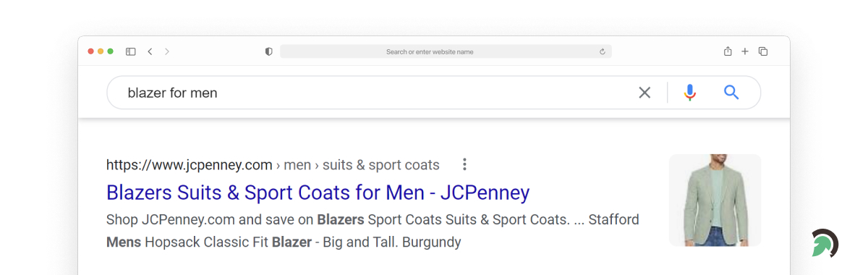868x275 pixels.
Task: Submit search with the magnifying glass icon
Action: click(731, 92)
